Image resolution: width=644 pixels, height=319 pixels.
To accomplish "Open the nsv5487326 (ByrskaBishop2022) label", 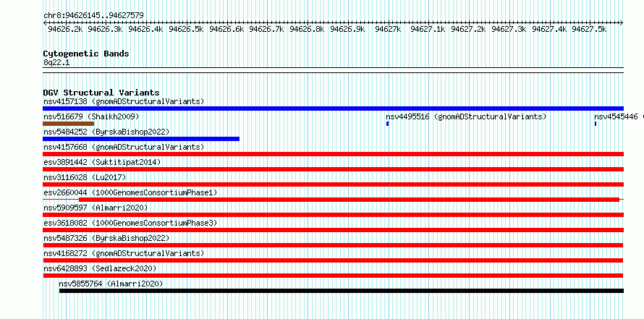I will pyautogui.click(x=106, y=238).
